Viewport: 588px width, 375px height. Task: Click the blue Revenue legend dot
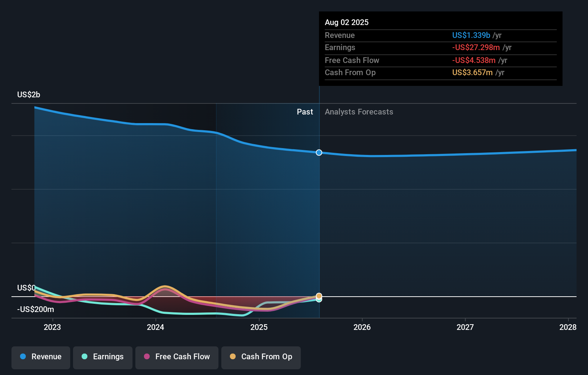tap(23, 357)
